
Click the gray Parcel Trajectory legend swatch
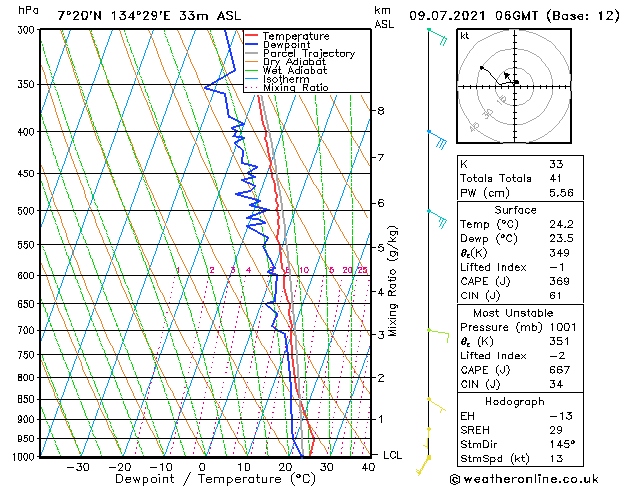click(251, 53)
